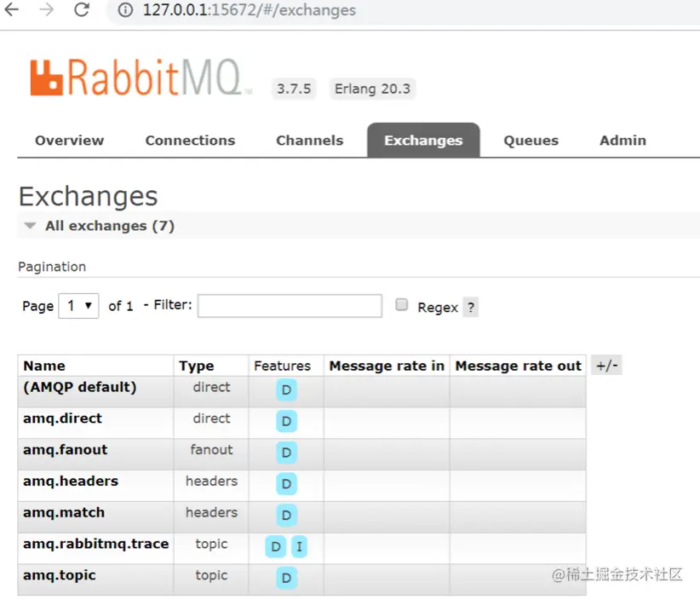Click the Message rate out column header
Viewport: 700px width, 600px height.
click(519, 366)
